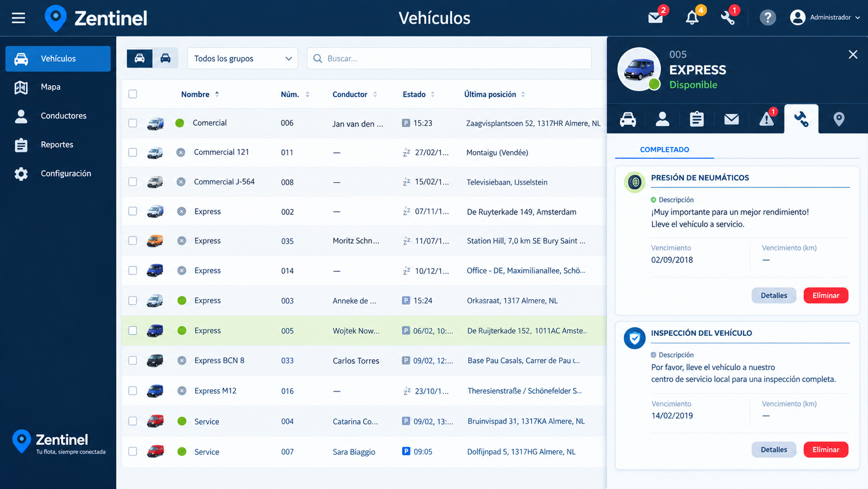Close the Express 005 detail panel
Viewport: 868px width, 489px height.
(x=853, y=55)
